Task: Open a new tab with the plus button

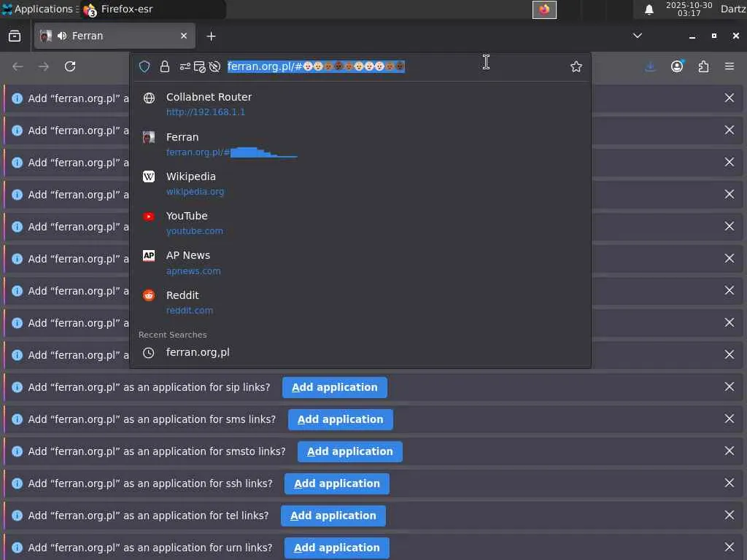Action: (211, 36)
